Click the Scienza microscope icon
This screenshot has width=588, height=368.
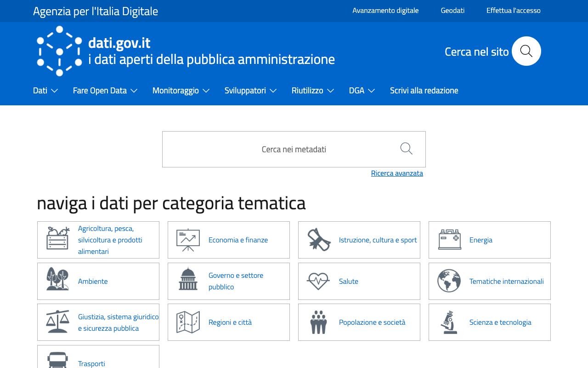(x=449, y=322)
